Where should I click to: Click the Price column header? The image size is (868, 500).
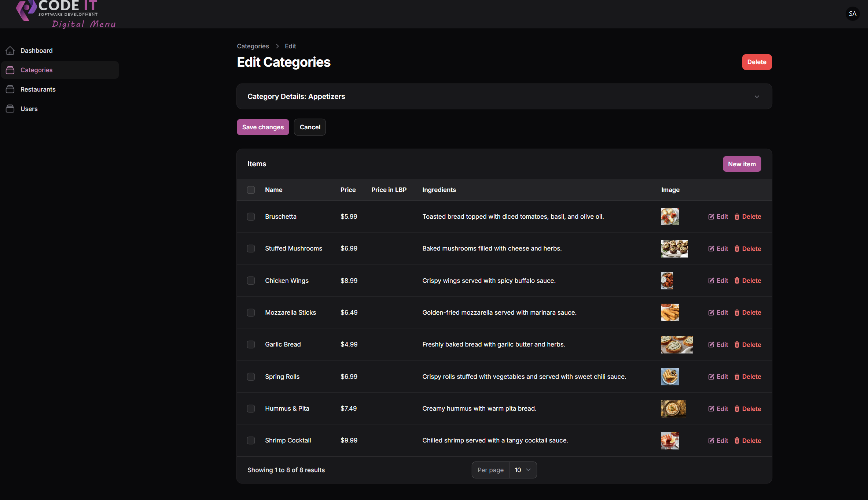348,190
